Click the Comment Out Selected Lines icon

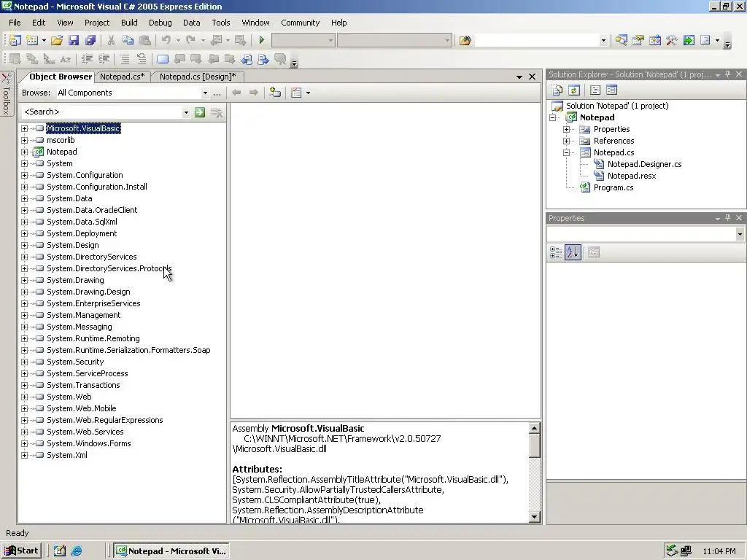(124, 59)
